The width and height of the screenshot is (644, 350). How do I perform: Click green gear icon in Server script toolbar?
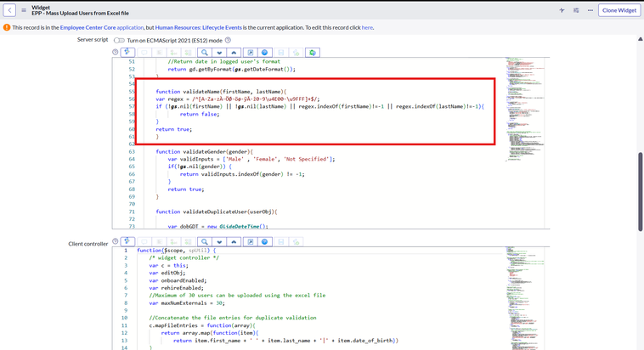point(313,52)
